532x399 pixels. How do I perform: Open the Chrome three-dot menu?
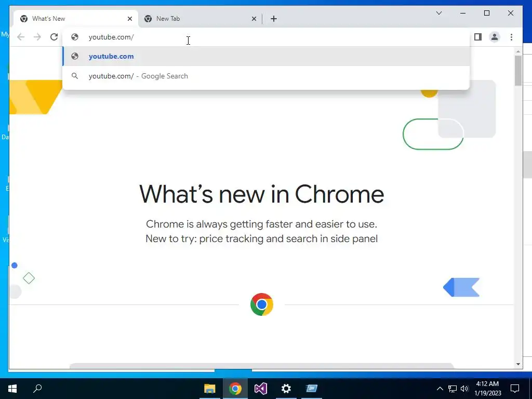[x=511, y=37]
